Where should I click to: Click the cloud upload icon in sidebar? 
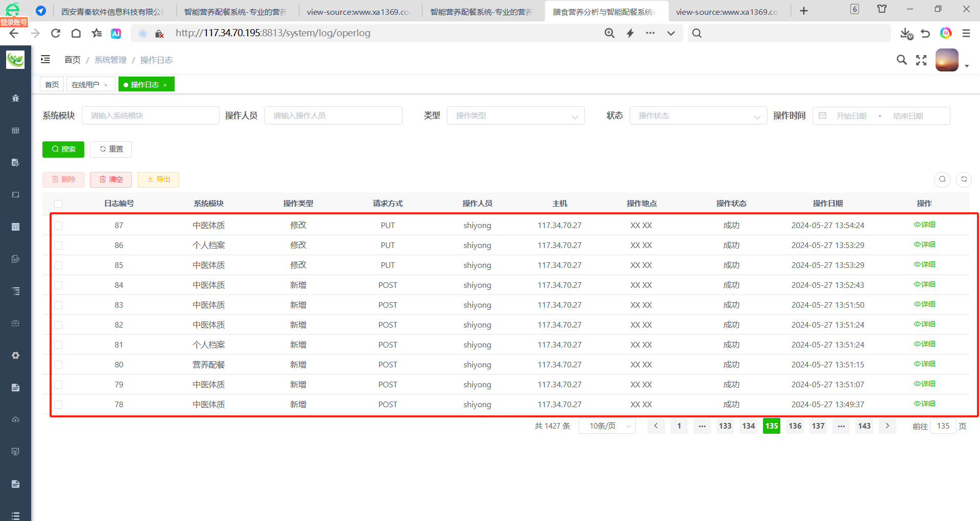pos(16,419)
